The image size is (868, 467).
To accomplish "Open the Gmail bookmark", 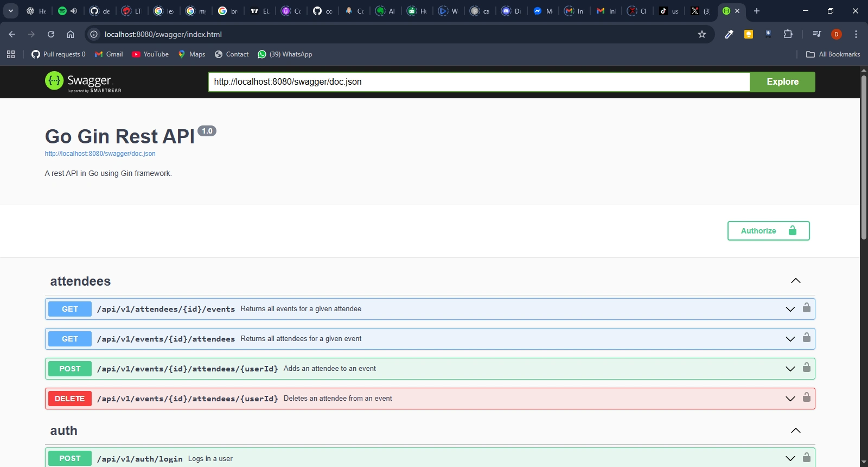I will click(x=108, y=54).
